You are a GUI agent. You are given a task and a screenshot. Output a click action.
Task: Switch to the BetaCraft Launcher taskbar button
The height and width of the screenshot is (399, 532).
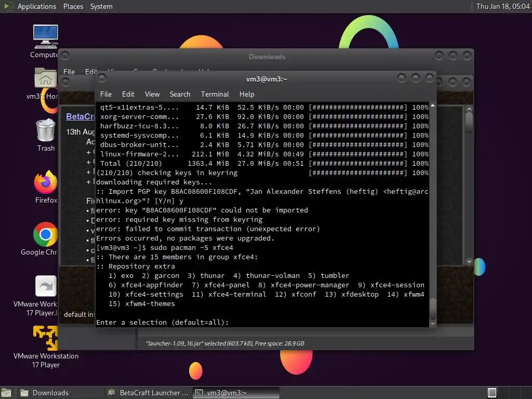(148, 393)
